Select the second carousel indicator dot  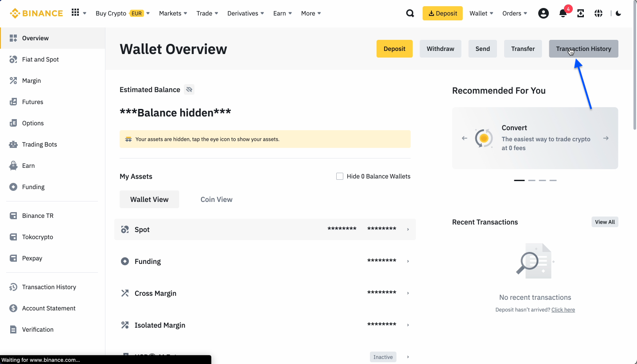tap(532, 180)
